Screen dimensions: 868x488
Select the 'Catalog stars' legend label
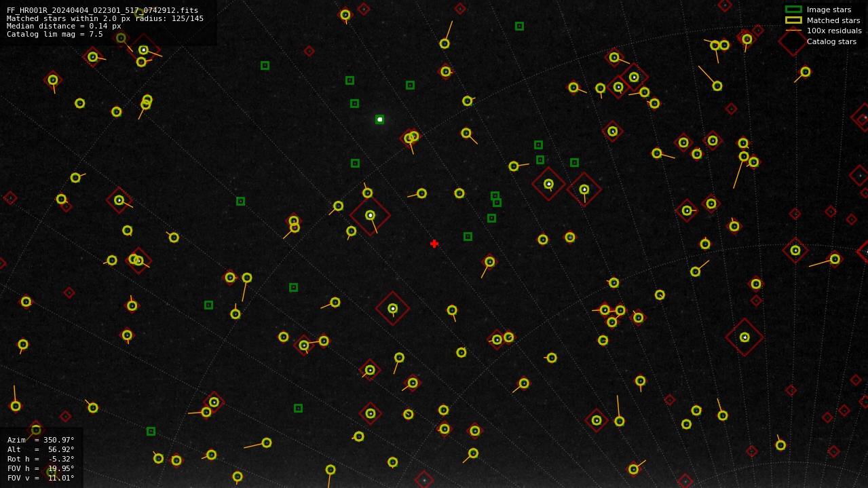click(x=831, y=41)
